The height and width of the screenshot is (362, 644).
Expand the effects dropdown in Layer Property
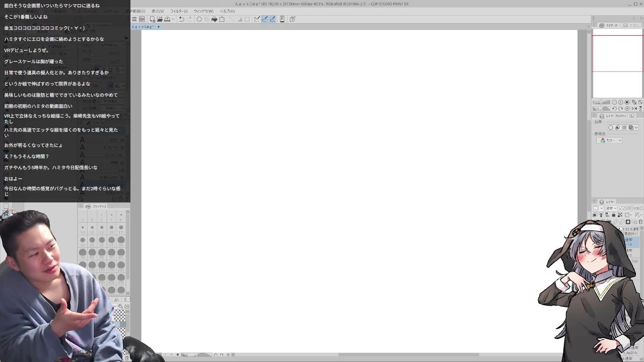[636, 128]
